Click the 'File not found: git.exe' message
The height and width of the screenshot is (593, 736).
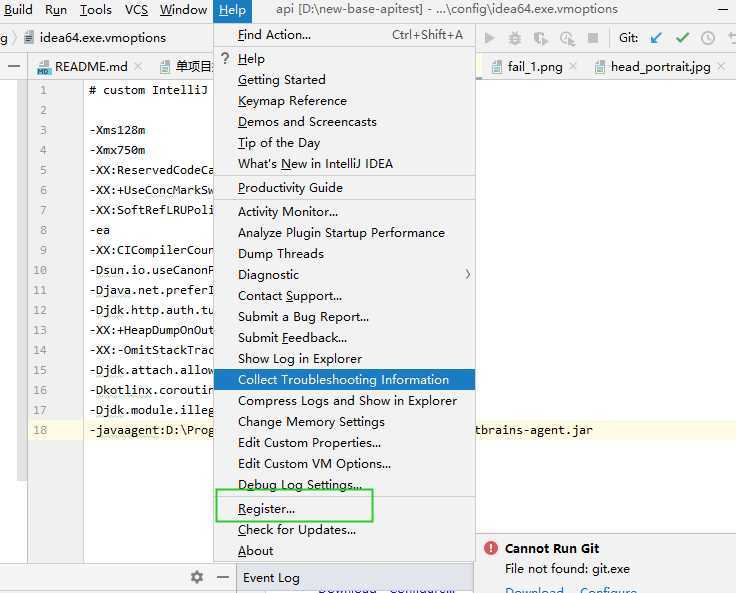(x=567, y=569)
